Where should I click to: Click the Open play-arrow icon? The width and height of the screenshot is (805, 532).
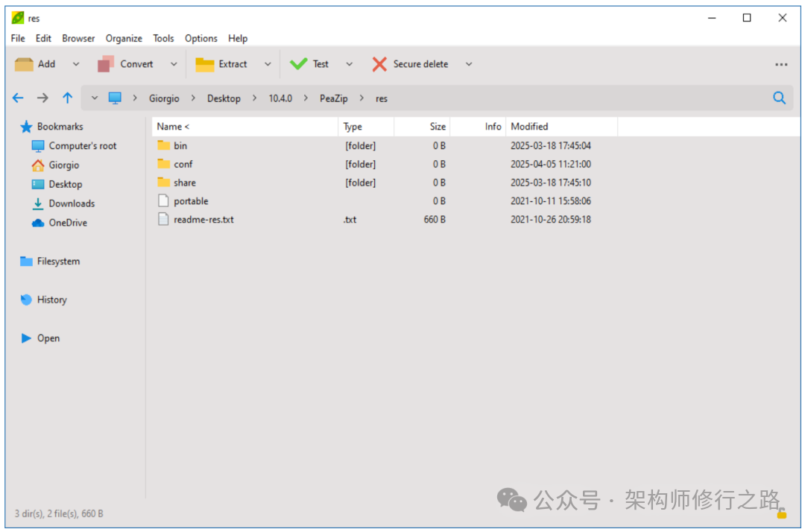[26, 338]
